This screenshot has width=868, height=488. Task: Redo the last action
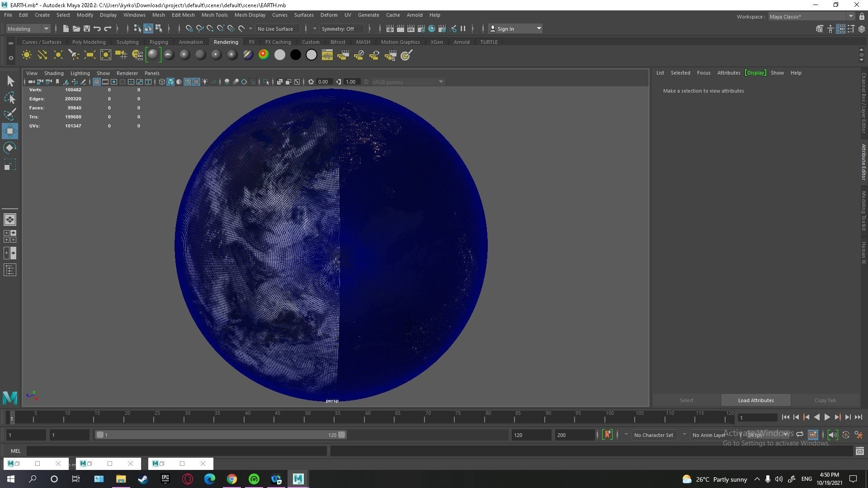(x=108, y=28)
